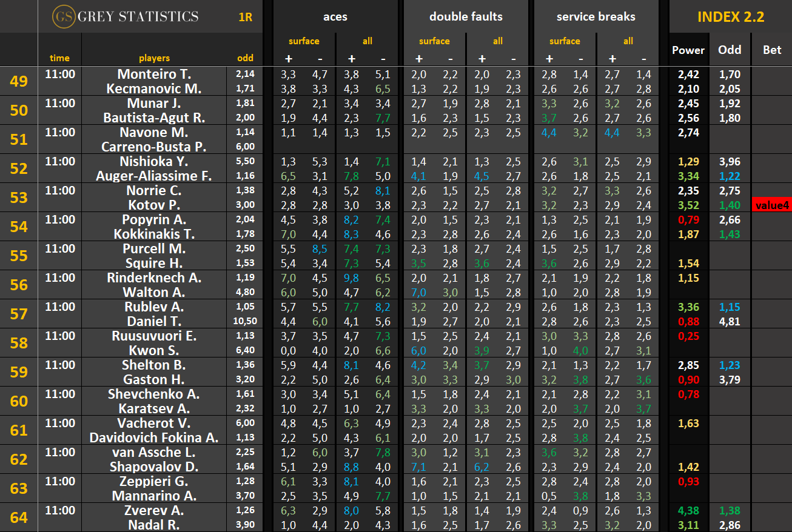
Task: Open the double faults section header
Action: pos(465,17)
